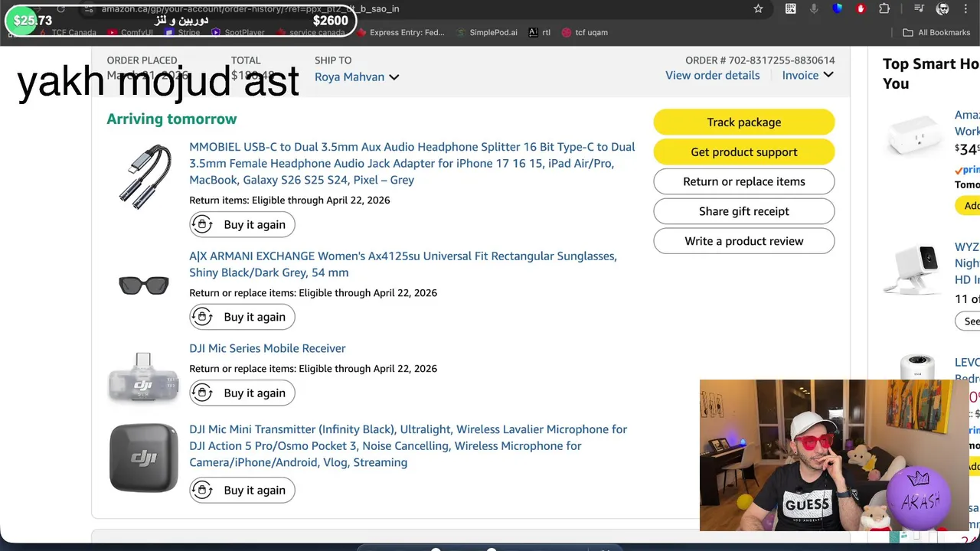The image size is (980, 551).
Task: Bookmark this page with the star icon
Action: (x=758, y=8)
